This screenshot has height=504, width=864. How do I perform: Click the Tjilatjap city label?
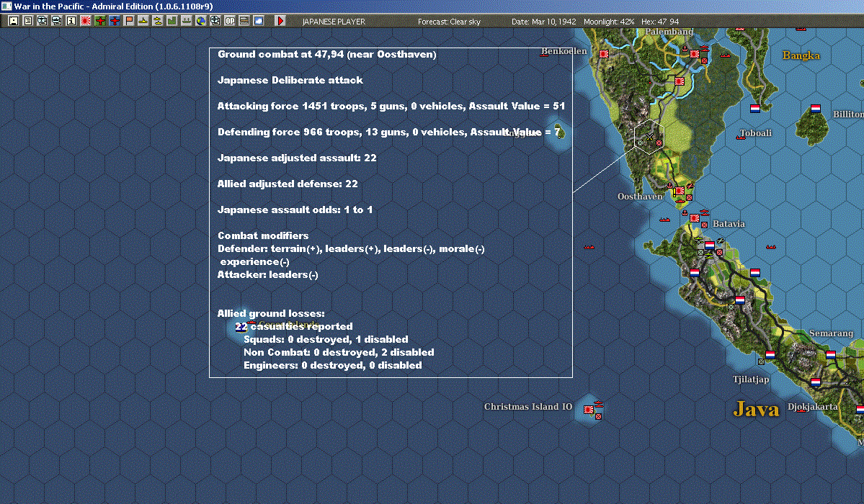(750, 379)
